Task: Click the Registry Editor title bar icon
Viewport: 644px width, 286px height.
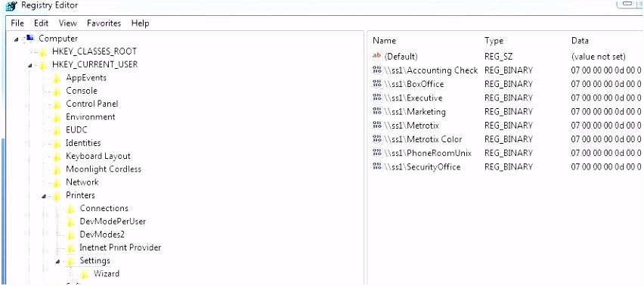Action: [11, 6]
